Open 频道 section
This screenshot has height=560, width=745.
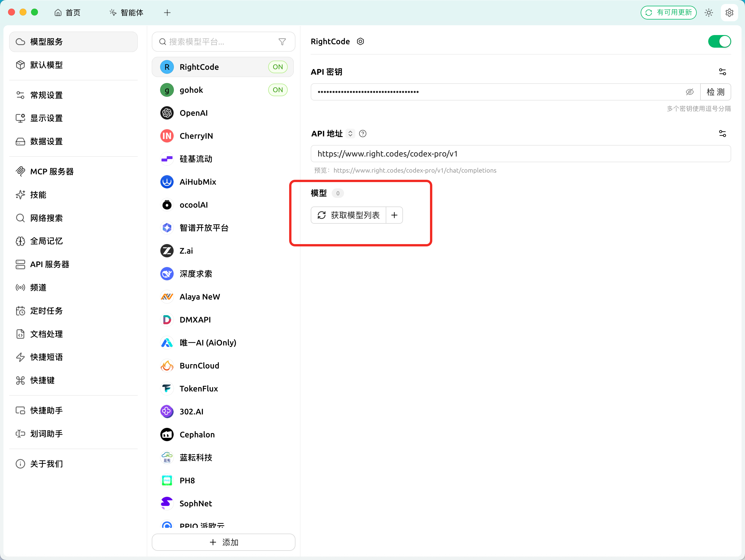tap(73, 288)
